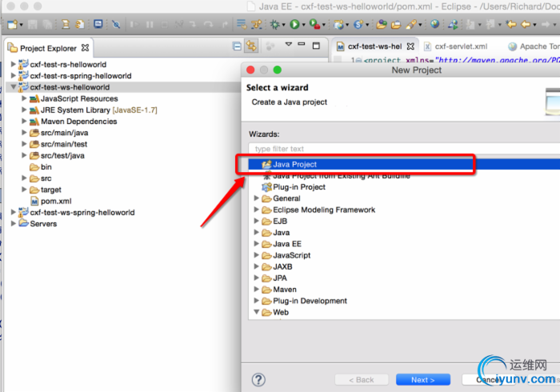Click the Skip All Breakpoints icon
The width and height of the screenshot is (560, 392).
pos(116,25)
